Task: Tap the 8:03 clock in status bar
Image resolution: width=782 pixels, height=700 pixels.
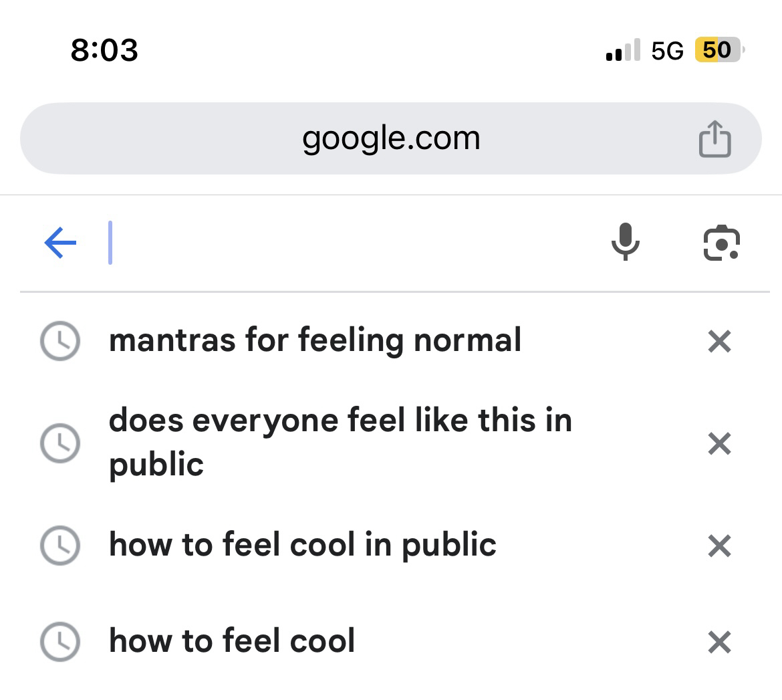Action: pyautogui.click(x=104, y=50)
